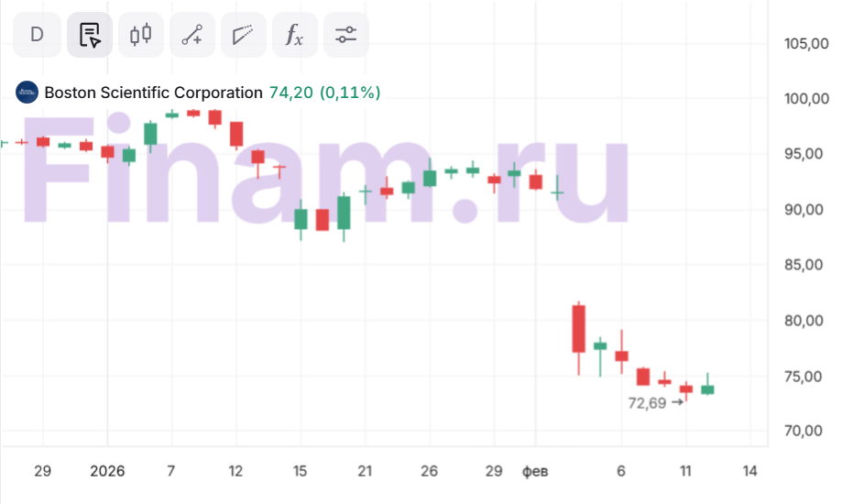The width and height of the screenshot is (842, 504).
Task: Open the candlestick chart type selector
Action: [140, 35]
